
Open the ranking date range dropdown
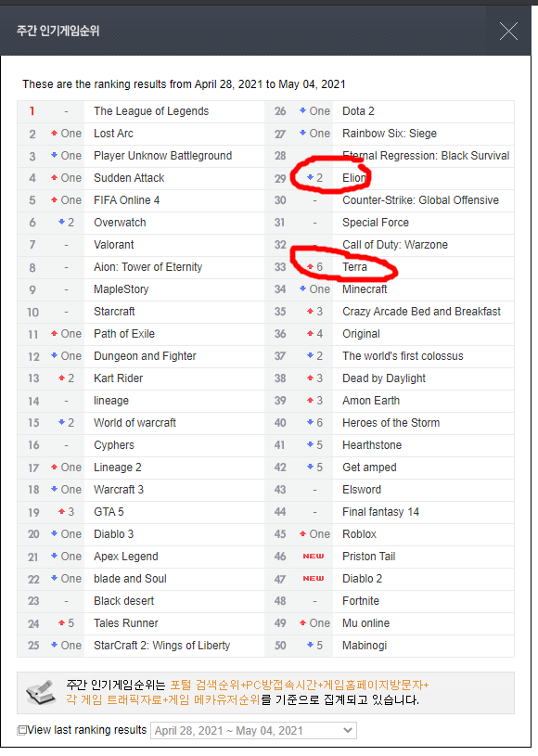point(253,730)
